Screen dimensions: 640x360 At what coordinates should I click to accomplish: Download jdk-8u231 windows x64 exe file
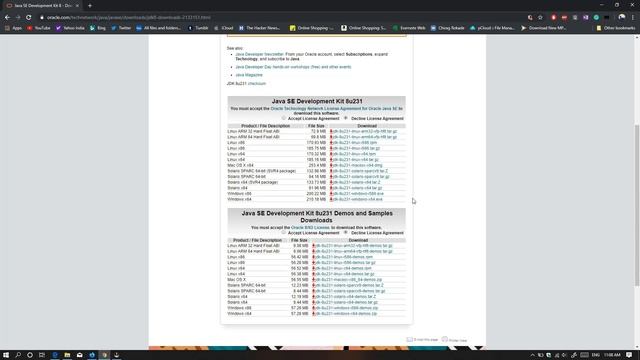(x=358, y=199)
